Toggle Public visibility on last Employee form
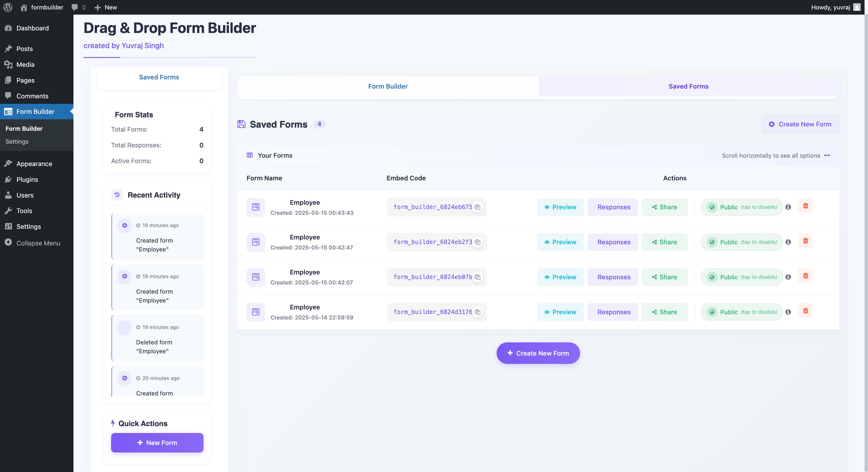 pyautogui.click(x=741, y=312)
